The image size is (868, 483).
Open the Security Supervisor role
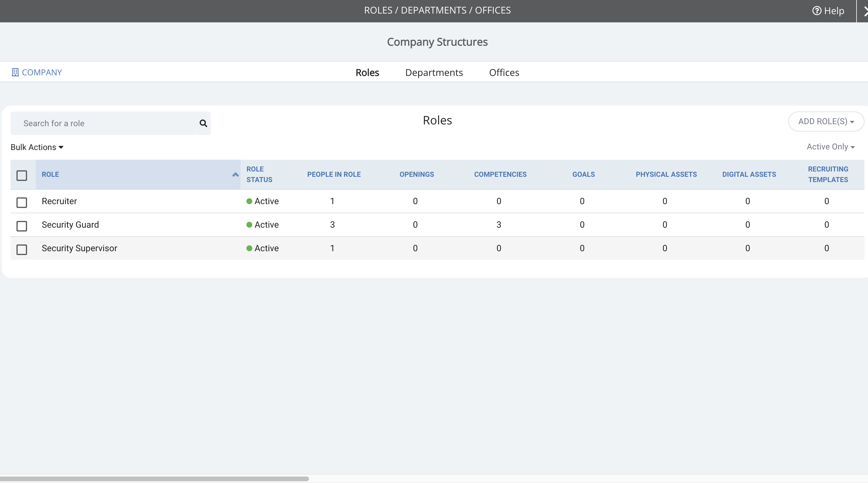[79, 248]
